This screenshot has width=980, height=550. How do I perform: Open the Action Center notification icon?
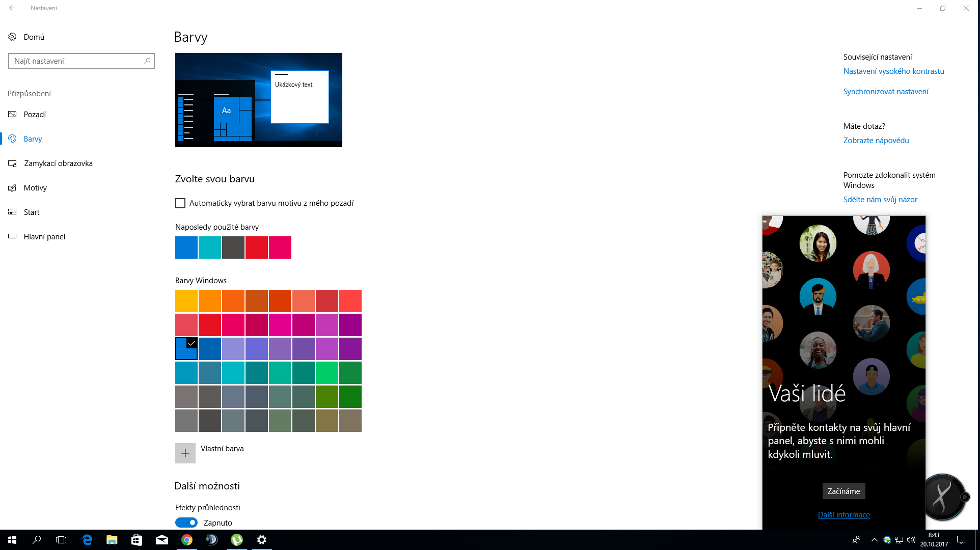click(x=961, y=540)
